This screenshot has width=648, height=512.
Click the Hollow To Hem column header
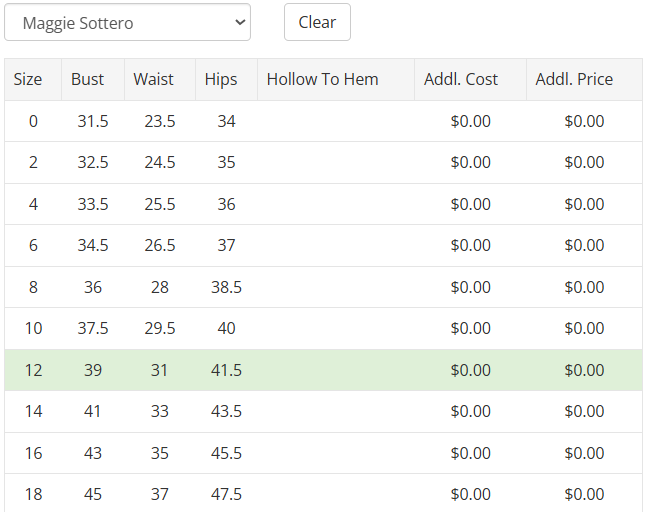(322, 79)
